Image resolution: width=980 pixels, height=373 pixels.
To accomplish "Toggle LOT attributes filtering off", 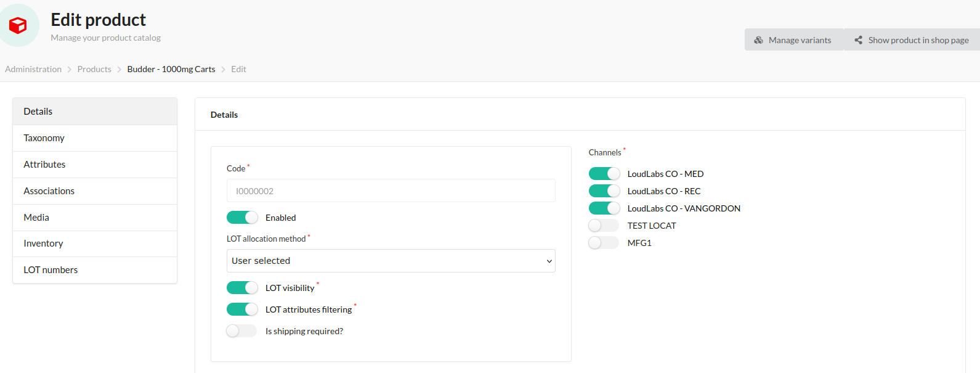I will pos(242,309).
